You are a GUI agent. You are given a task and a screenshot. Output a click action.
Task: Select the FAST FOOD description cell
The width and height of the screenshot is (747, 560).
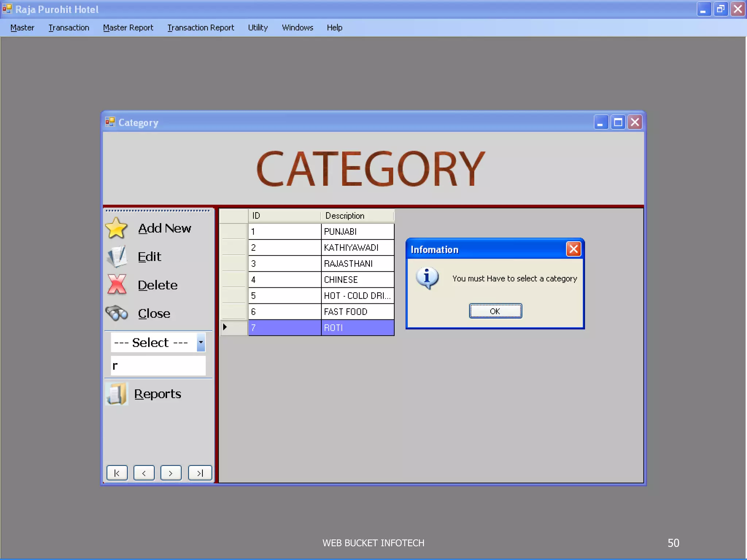357,312
